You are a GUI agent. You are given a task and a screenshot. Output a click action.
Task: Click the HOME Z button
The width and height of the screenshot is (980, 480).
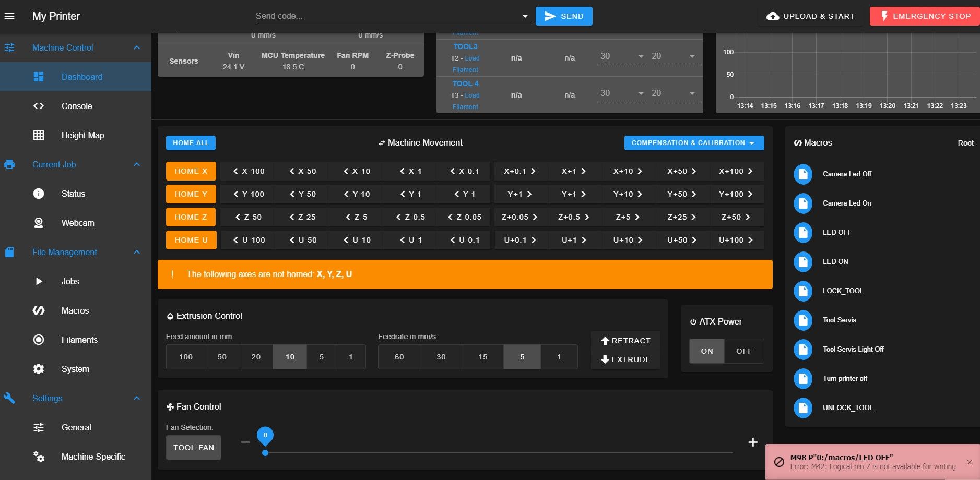[191, 217]
